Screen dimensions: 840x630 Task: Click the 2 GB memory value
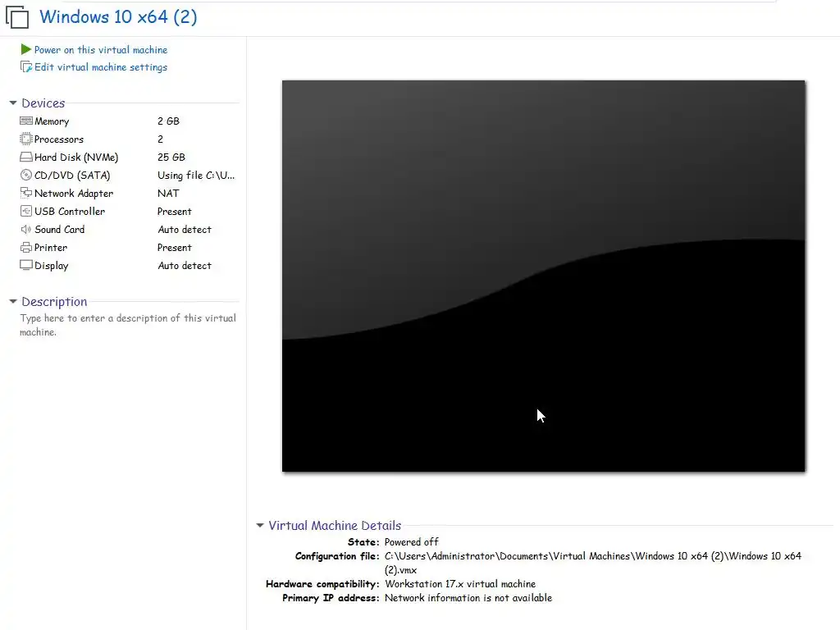pos(168,121)
